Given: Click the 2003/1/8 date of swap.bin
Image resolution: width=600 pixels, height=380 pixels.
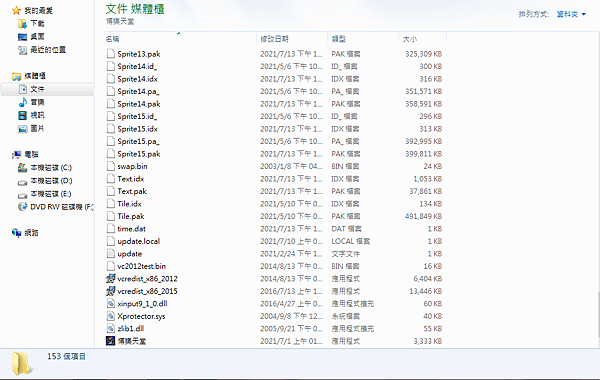Looking at the screenshot, I should (x=291, y=166).
